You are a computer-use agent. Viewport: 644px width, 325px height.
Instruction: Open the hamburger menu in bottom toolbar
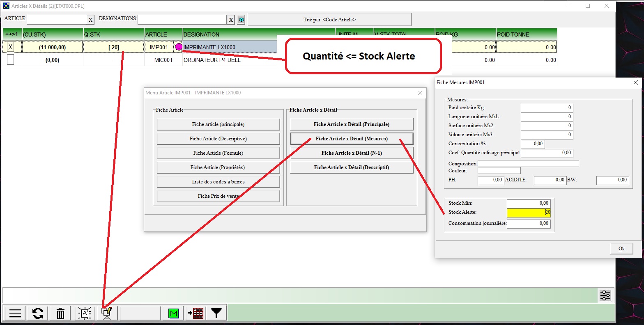tap(15, 314)
